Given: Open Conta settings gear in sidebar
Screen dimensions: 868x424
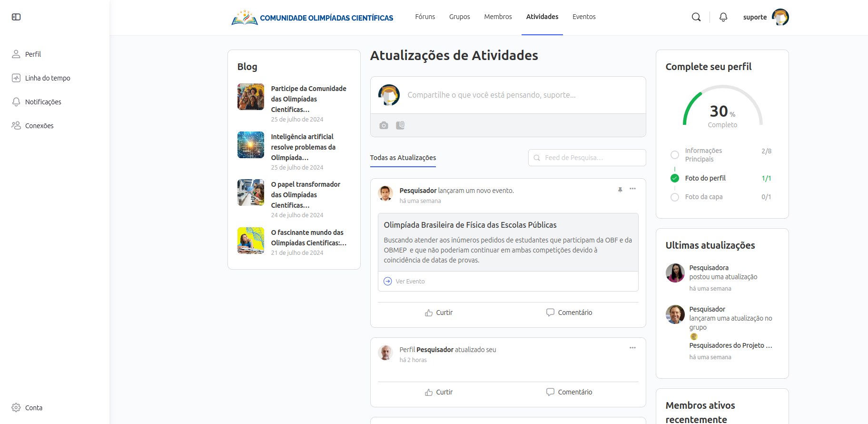Looking at the screenshot, I should click(16, 408).
